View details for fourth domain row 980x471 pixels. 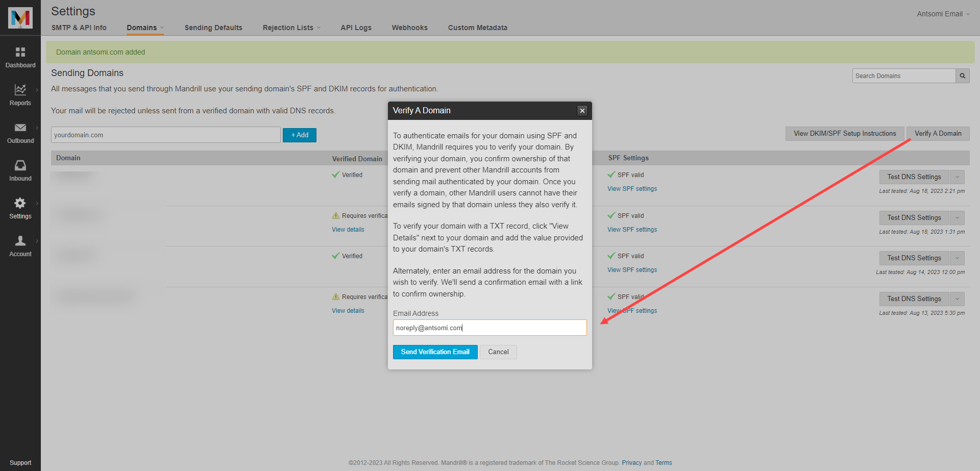pyautogui.click(x=348, y=311)
